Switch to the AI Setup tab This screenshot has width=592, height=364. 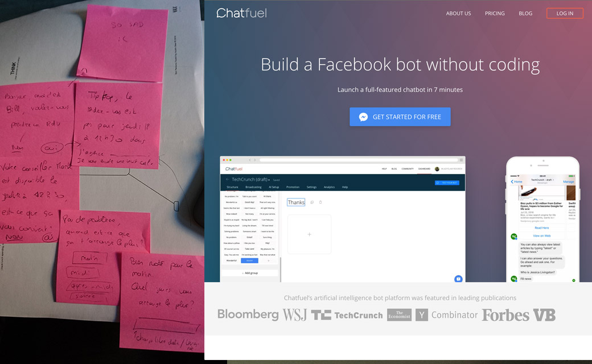(273, 187)
